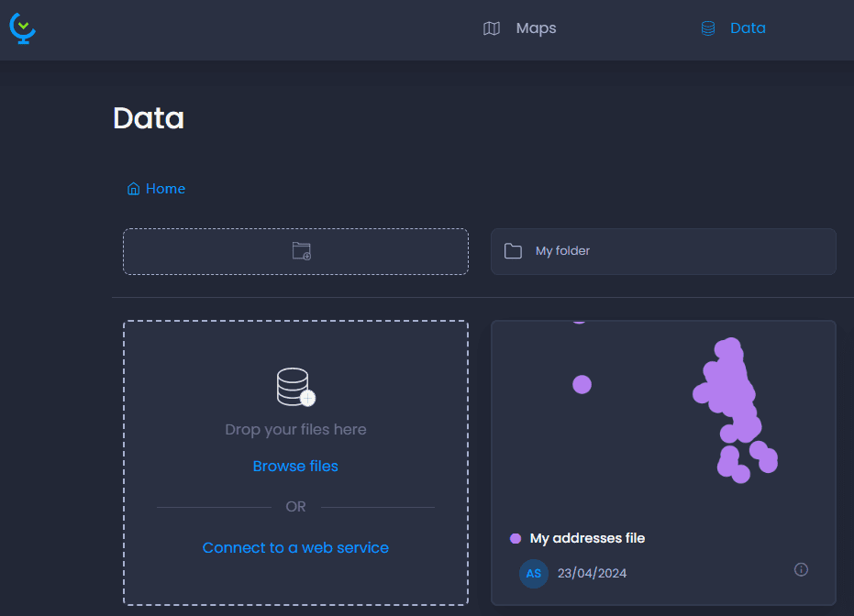Image resolution: width=854 pixels, height=616 pixels.
Task: Open the My folder item
Action: [663, 251]
